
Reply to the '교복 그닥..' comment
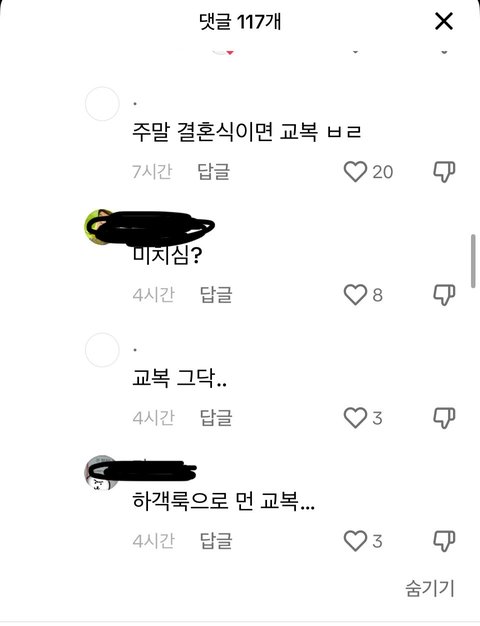(216, 418)
